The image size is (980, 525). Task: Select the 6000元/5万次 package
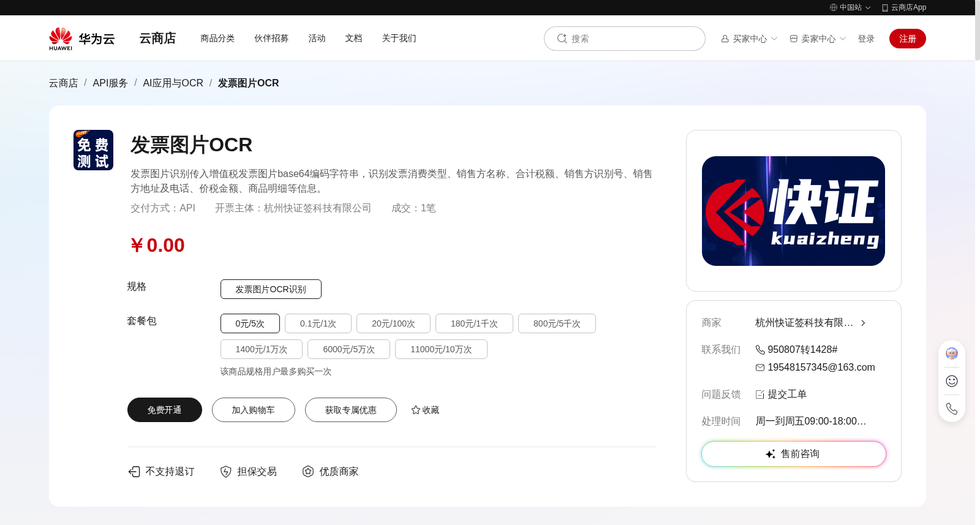click(x=349, y=349)
